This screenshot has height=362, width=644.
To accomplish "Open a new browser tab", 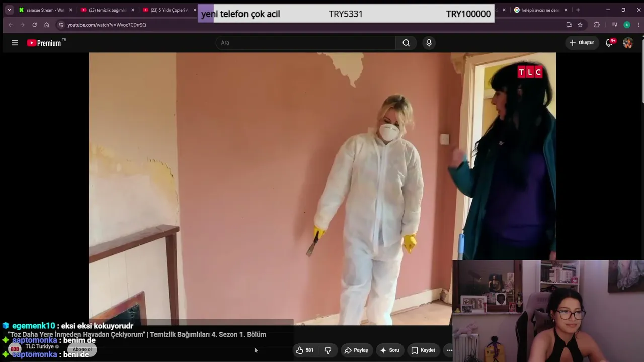I will pos(578,10).
